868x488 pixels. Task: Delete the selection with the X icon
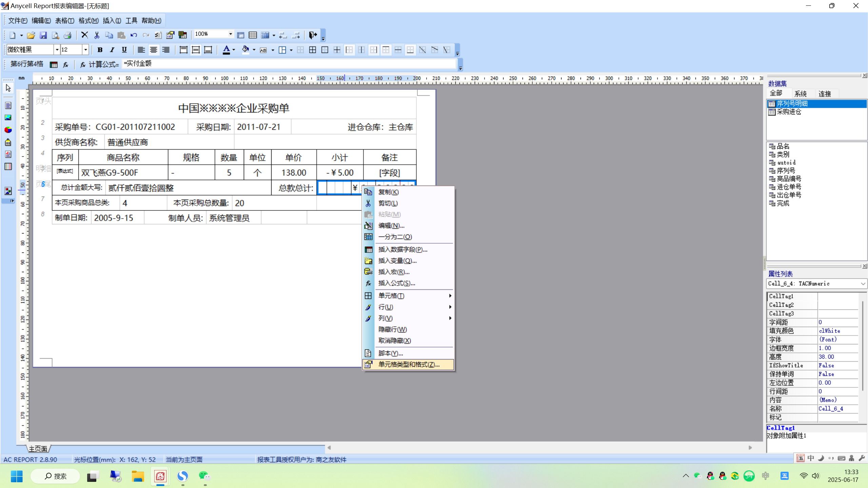click(85, 35)
